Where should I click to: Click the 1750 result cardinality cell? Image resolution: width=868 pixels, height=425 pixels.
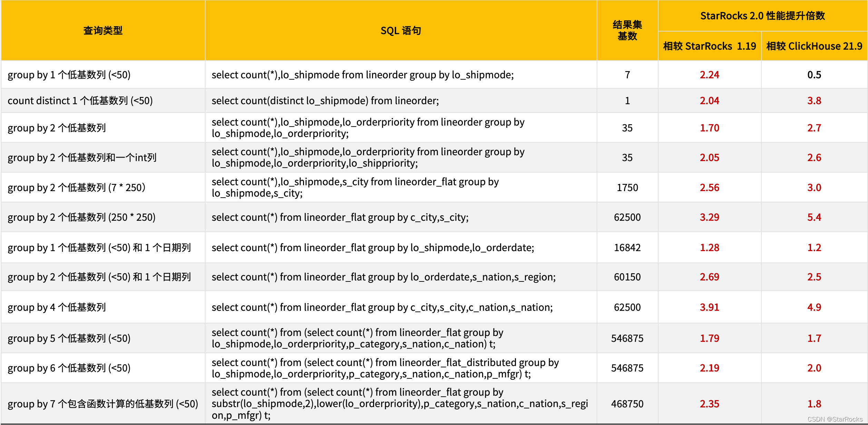627,188
